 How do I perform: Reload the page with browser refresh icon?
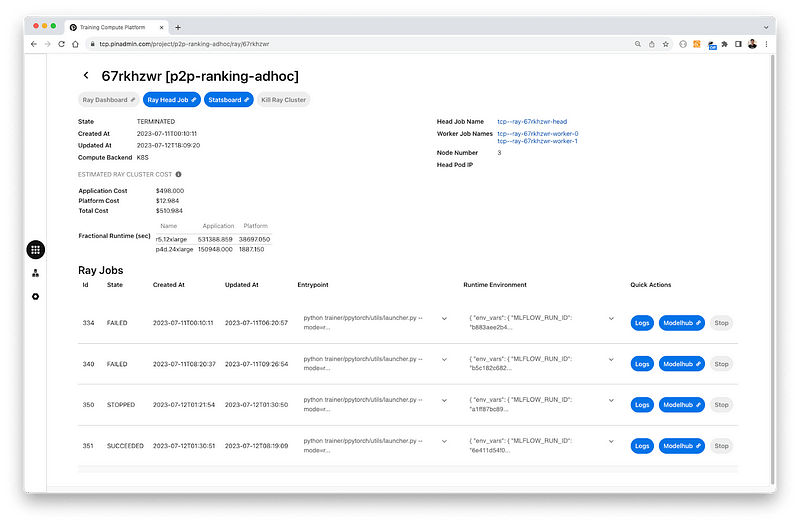[x=62, y=44]
